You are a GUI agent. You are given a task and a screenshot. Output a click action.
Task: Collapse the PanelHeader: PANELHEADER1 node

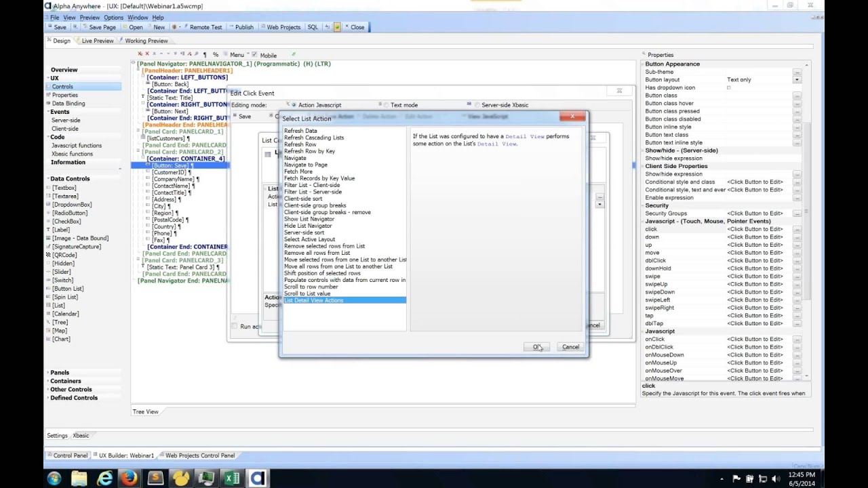coord(138,70)
